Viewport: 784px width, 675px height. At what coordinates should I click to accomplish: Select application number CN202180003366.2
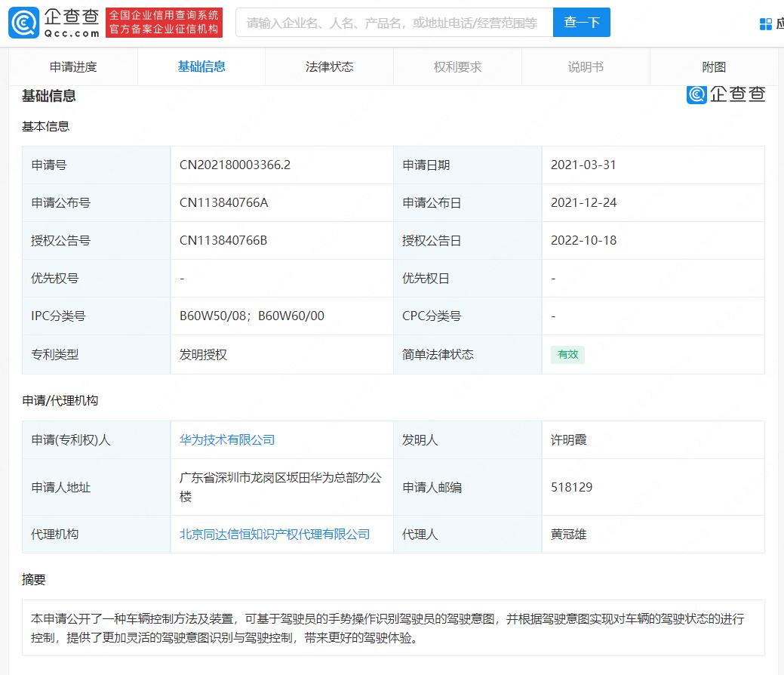pyautogui.click(x=235, y=165)
